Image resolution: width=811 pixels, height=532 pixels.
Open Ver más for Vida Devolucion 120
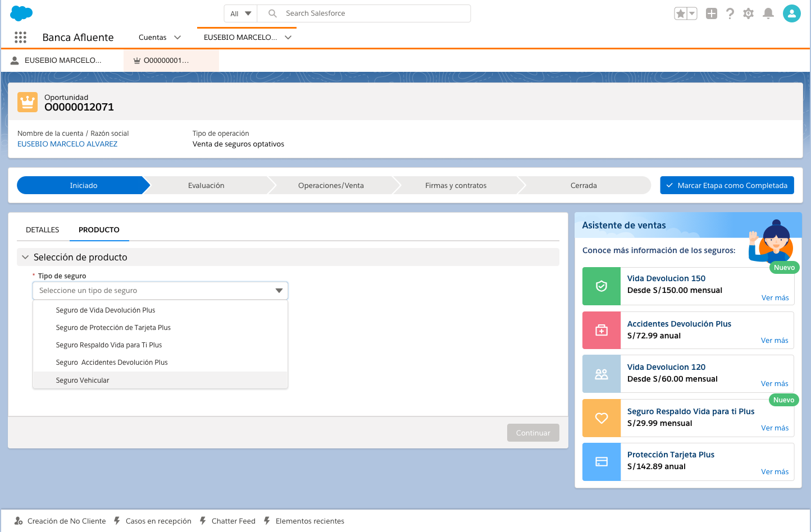point(774,384)
